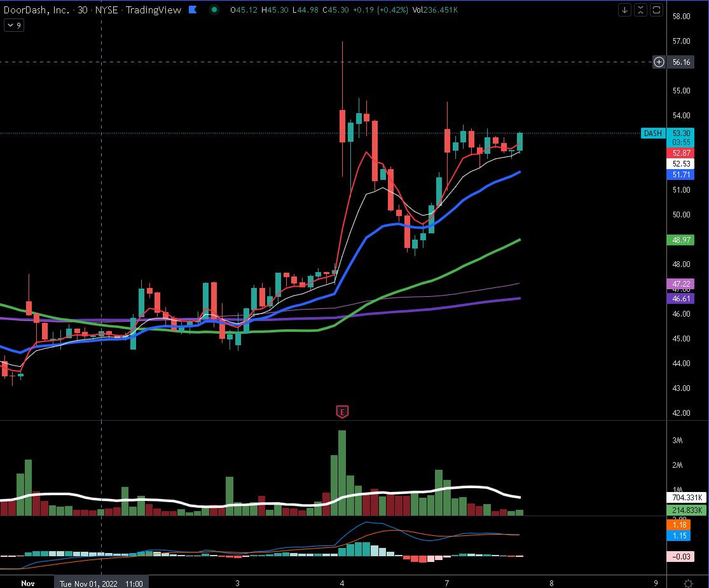Click the move pane down arrow icon
This screenshot has height=588, width=709.
pyautogui.click(x=624, y=10)
